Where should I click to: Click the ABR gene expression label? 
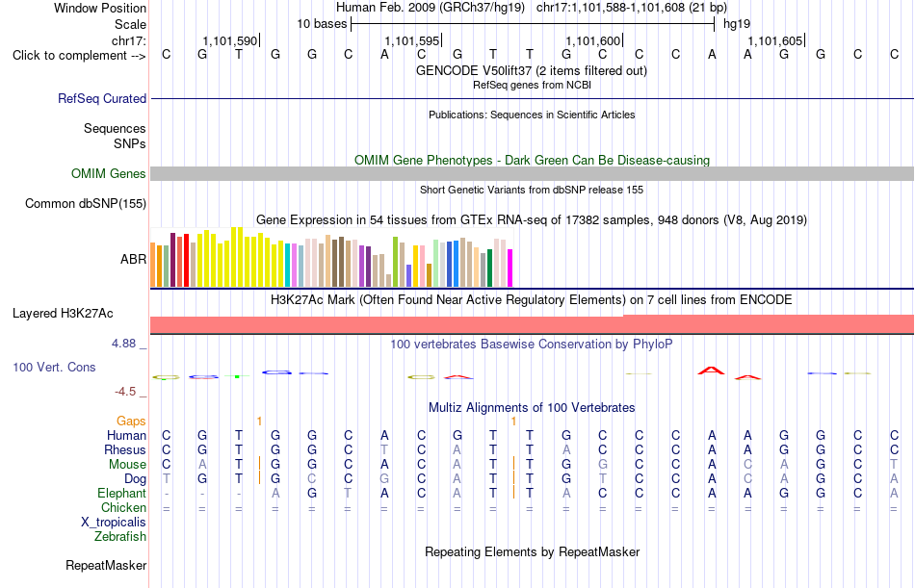pos(133,259)
